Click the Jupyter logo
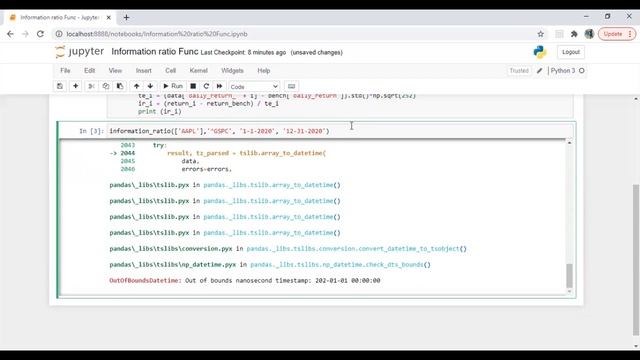The width and height of the screenshot is (640, 360). tap(80, 52)
